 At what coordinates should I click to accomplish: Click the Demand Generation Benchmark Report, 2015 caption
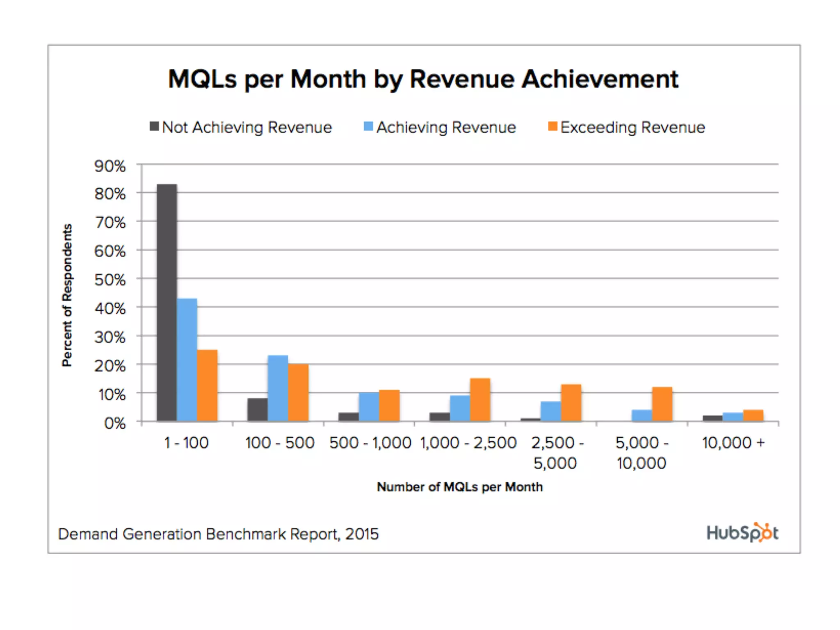(218, 534)
